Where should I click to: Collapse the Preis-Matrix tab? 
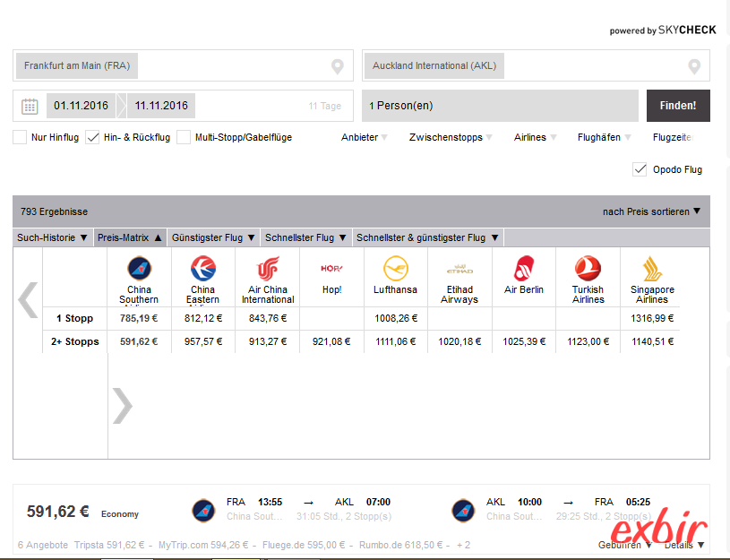pos(130,237)
